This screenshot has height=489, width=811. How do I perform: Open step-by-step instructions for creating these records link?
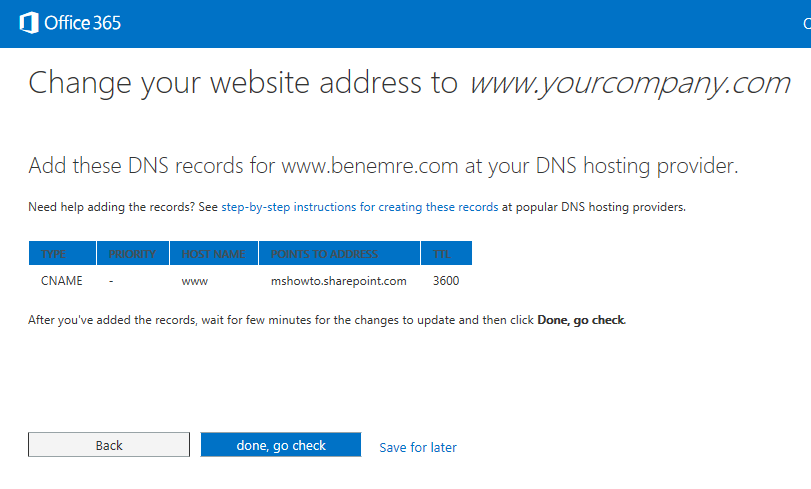click(x=359, y=207)
